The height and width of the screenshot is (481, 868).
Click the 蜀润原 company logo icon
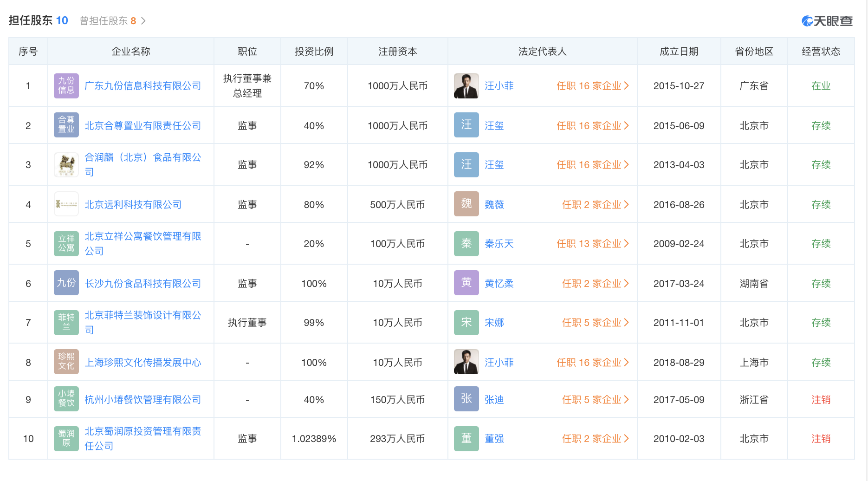[66, 439]
